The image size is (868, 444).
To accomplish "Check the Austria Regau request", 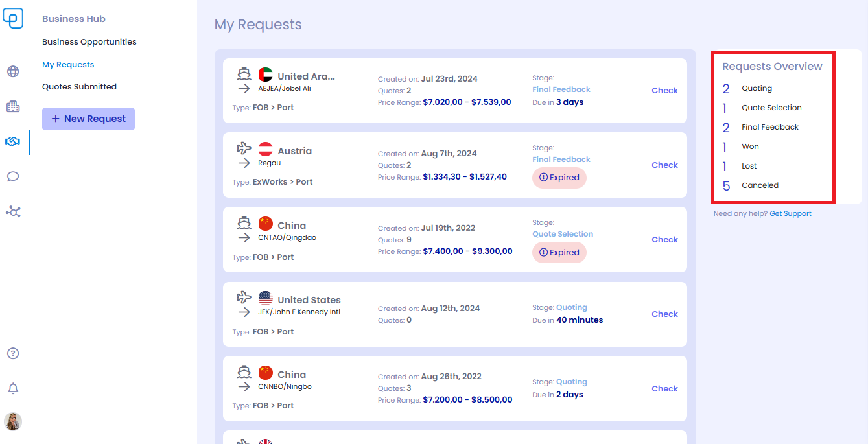I will (664, 165).
